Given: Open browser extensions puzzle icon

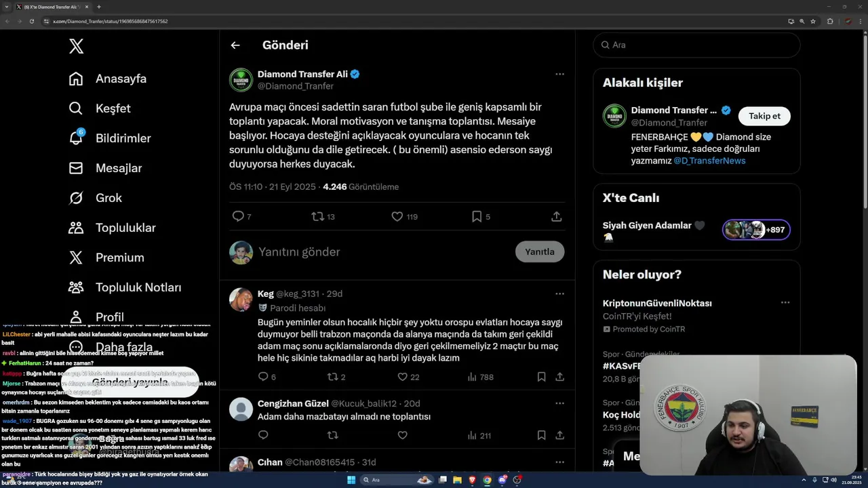Looking at the screenshot, I should coord(829,21).
